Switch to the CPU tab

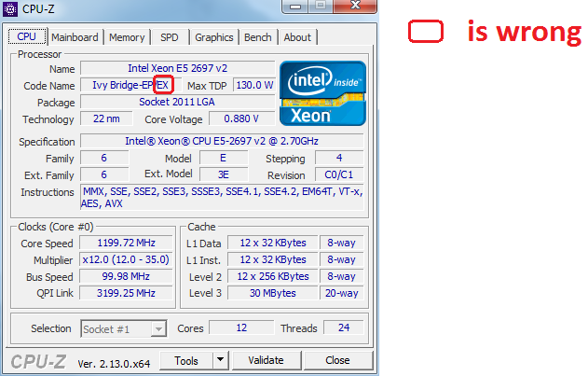coord(27,36)
